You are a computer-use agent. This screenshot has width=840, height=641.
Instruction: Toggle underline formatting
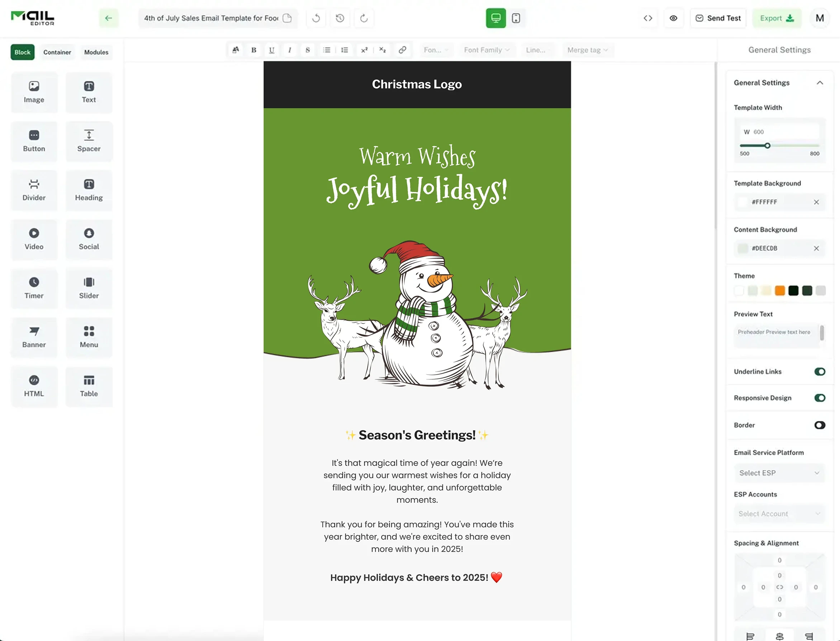(x=272, y=50)
